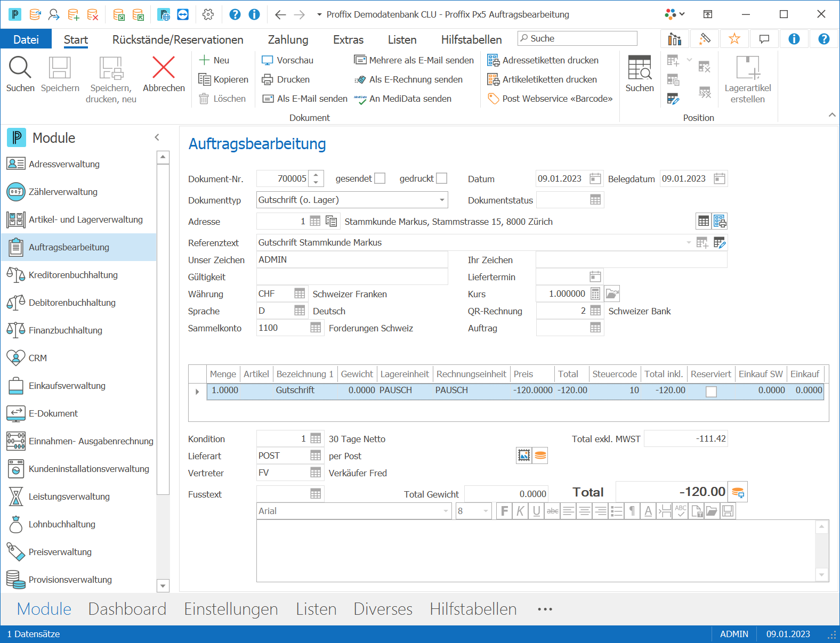
Task: Toggle the gesendet checkbox
Action: [x=380, y=178]
